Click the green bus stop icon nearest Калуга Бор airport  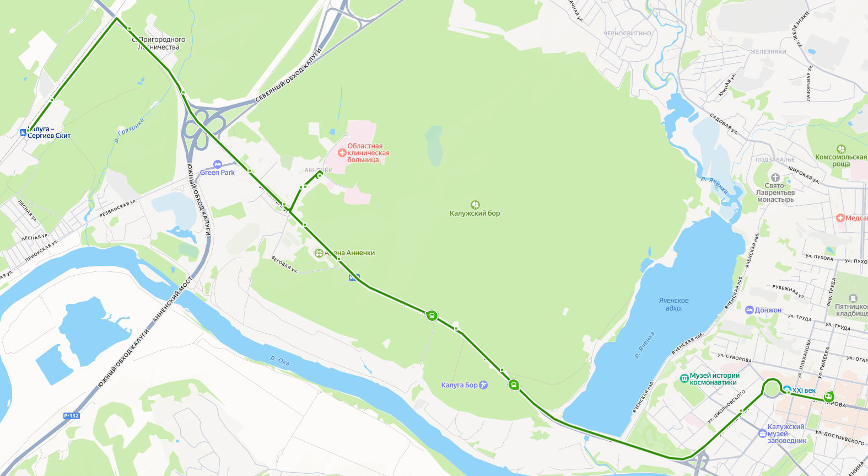click(514, 385)
